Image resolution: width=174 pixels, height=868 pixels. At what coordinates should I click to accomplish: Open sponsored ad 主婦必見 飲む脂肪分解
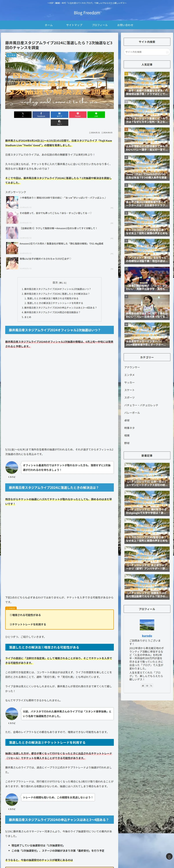[58, 228]
